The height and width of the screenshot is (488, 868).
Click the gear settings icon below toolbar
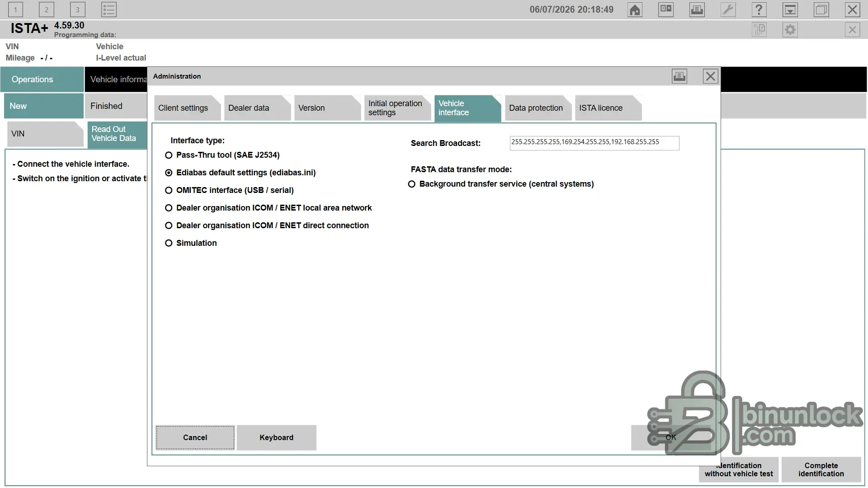pyautogui.click(x=790, y=30)
